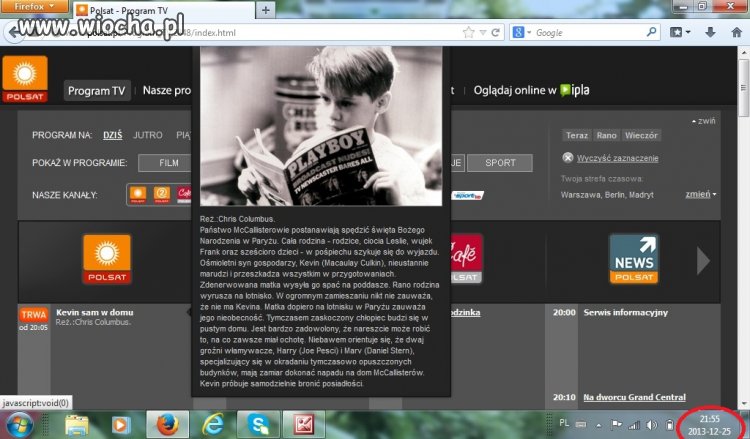This screenshot has height=439, width=750.
Task: Open Internet Explorer from the taskbar
Action: pyautogui.click(x=213, y=425)
